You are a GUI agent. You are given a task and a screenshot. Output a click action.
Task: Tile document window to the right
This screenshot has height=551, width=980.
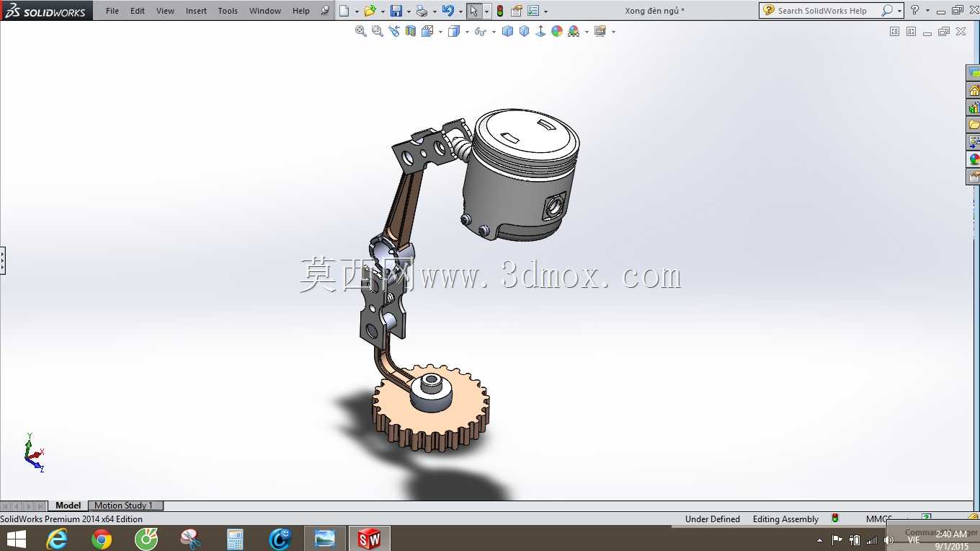click(x=911, y=32)
